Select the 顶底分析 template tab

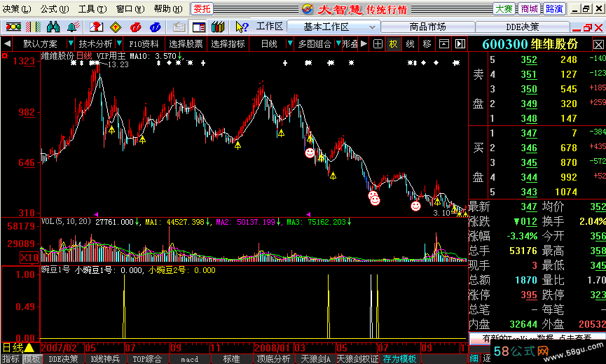(x=273, y=359)
